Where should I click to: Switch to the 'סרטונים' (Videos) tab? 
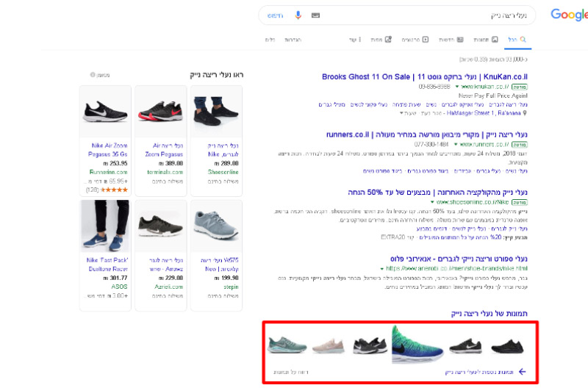[x=415, y=40]
